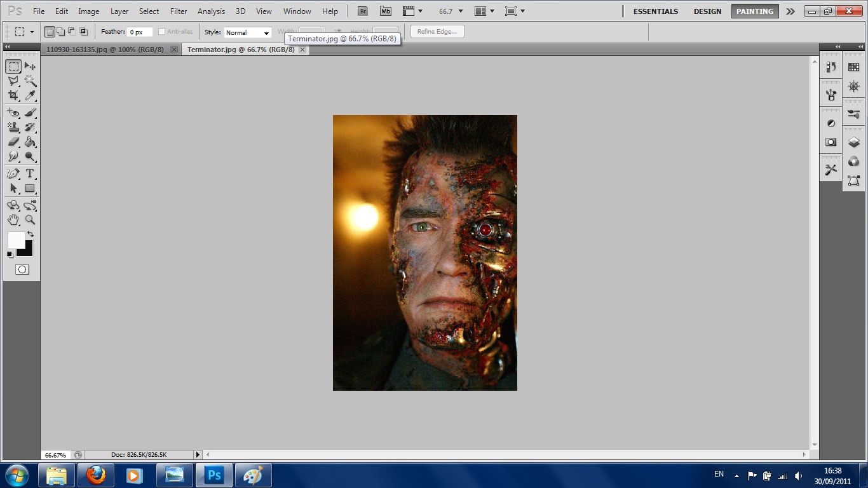Select the Horizontal Type tool
The width and height of the screenshot is (868, 488).
pos(30,174)
